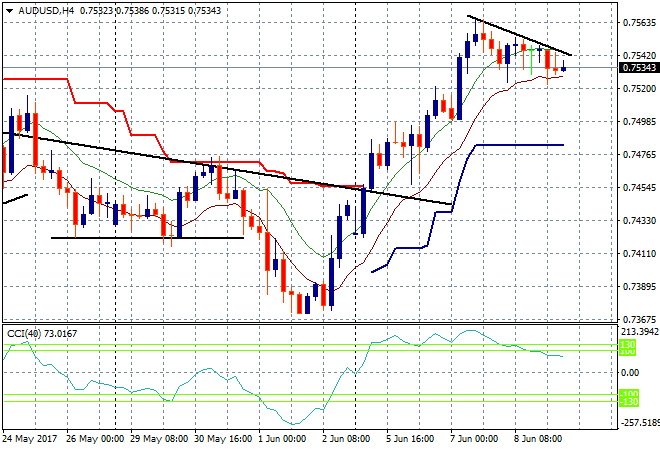Image resolution: width=660 pixels, height=450 pixels.
Task: Click the 0.75200 price axis label
Action: [639, 88]
